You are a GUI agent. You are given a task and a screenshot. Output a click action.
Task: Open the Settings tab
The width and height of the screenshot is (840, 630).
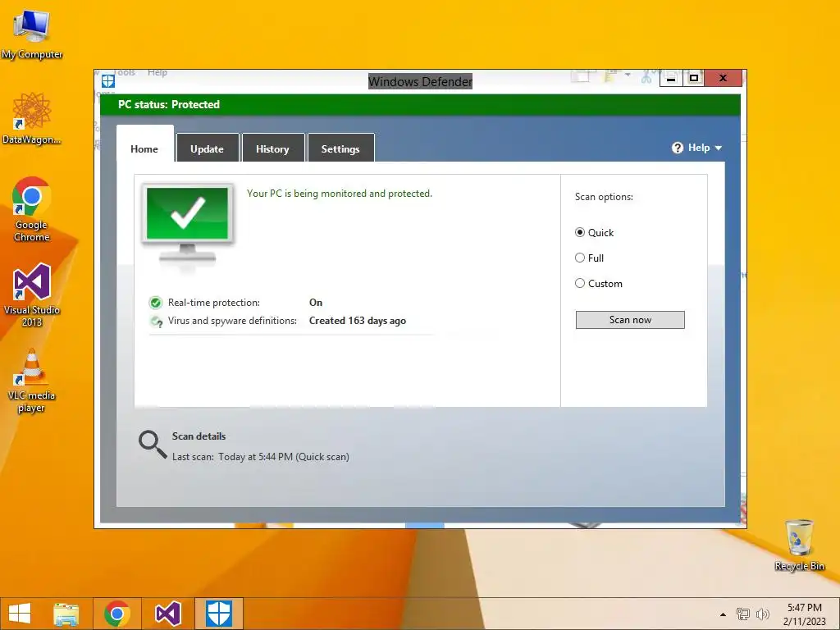340,148
